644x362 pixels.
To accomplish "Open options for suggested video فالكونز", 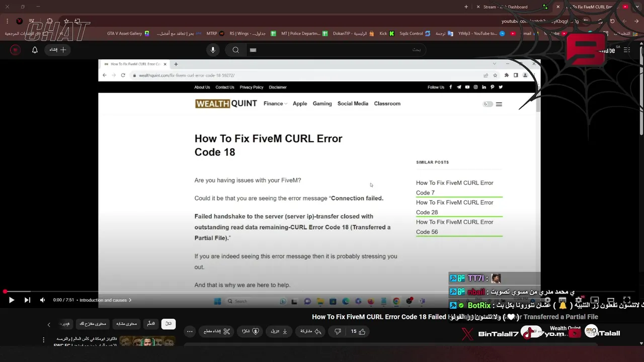I will (44, 340).
